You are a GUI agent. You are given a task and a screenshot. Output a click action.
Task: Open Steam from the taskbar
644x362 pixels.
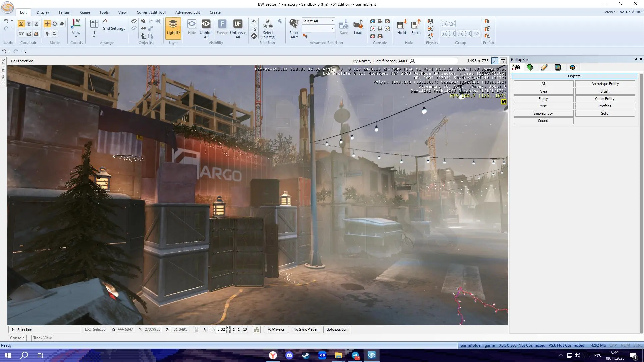[306, 355]
